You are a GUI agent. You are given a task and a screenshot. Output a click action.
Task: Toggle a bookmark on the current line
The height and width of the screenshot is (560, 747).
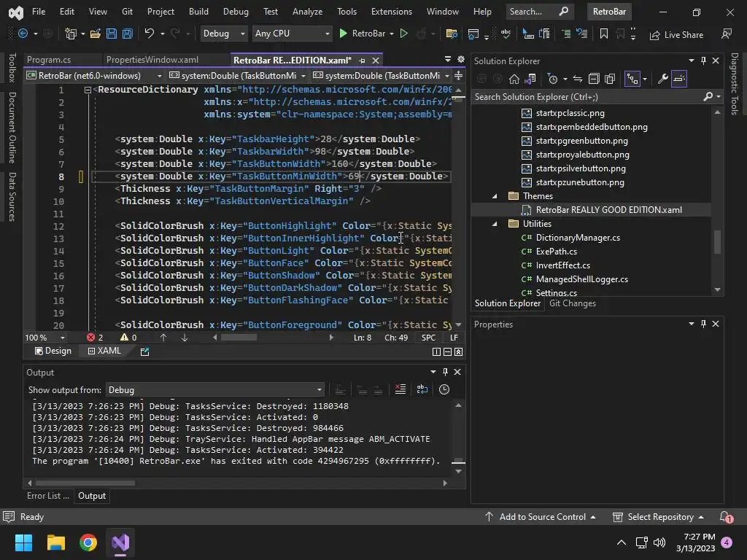click(x=603, y=34)
